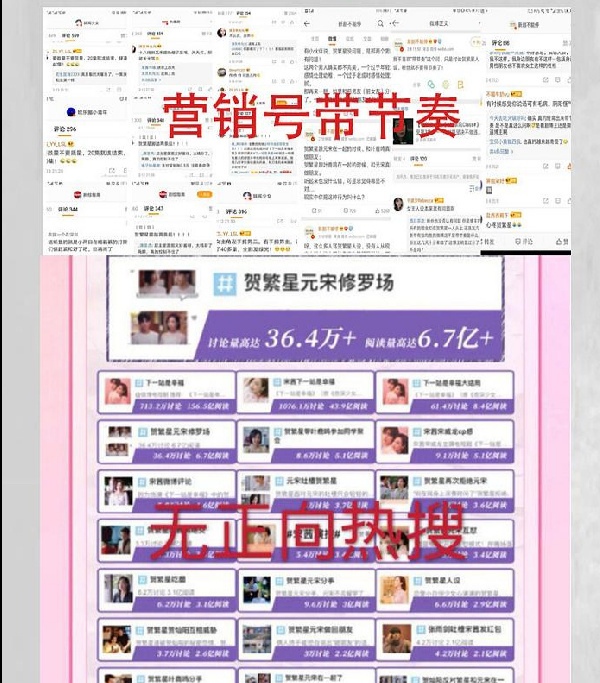Tap hashtag icon of 贺繁星再次拒绝元宋 card
Screen dimensions: 600x683
pyautogui.click(x=417, y=481)
